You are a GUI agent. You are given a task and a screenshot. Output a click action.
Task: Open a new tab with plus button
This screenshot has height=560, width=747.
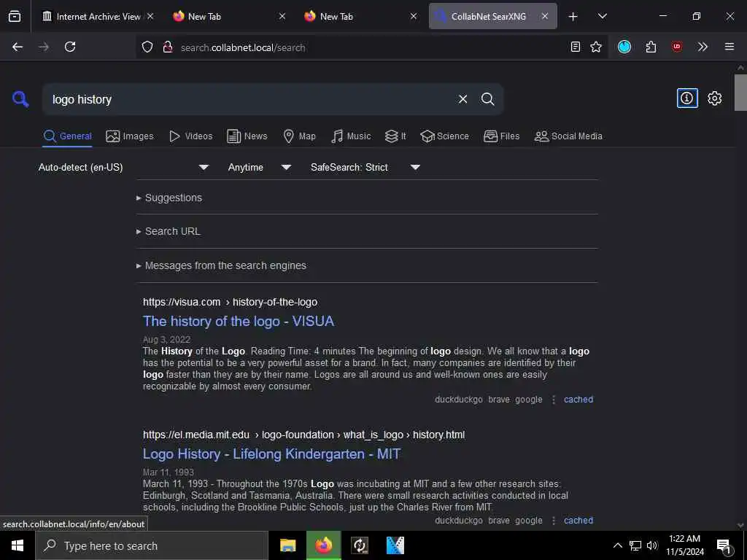click(573, 17)
